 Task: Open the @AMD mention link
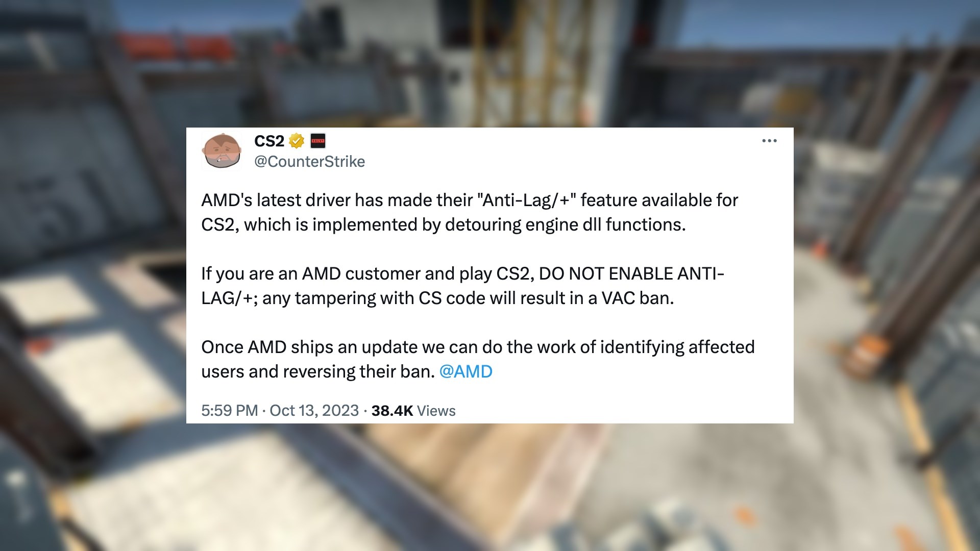pyautogui.click(x=465, y=371)
